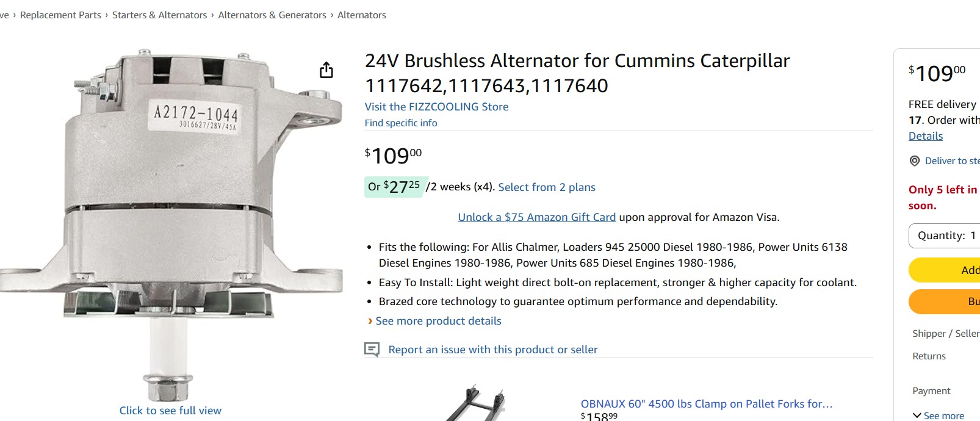
Task: Expand See more product details
Action: 438,321
